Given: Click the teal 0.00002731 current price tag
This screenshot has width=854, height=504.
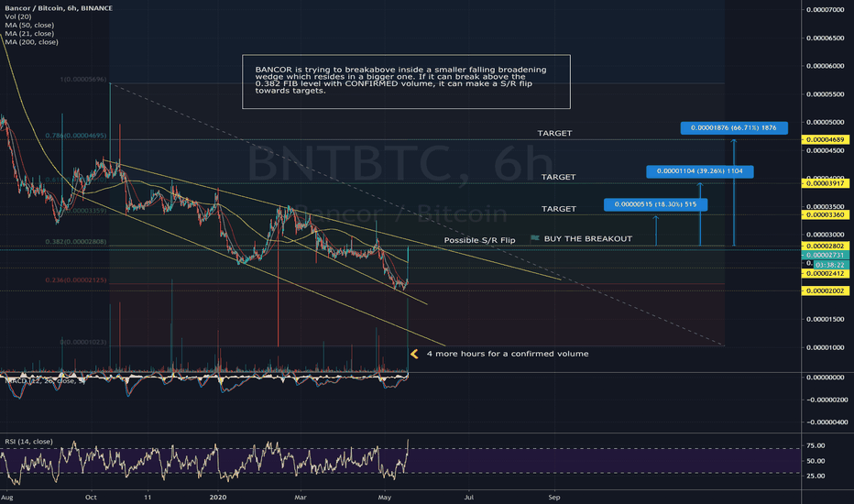Looking at the screenshot, I should pos(825,255).
